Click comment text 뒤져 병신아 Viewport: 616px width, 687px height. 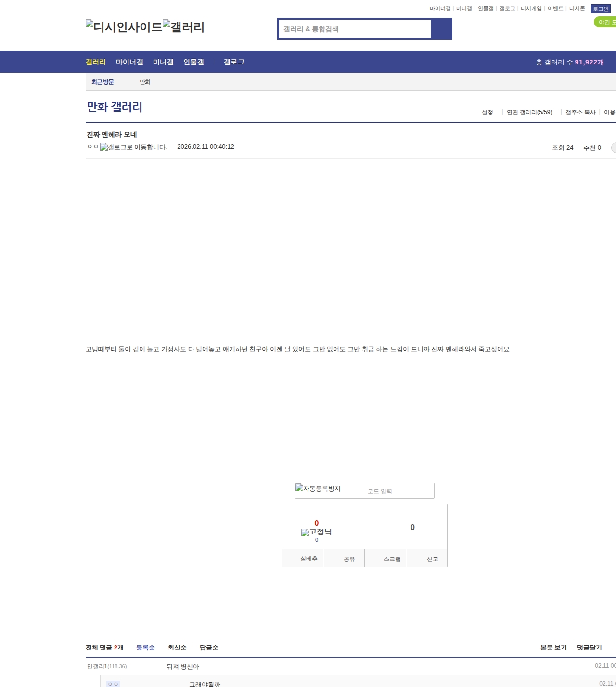(183, 666)
